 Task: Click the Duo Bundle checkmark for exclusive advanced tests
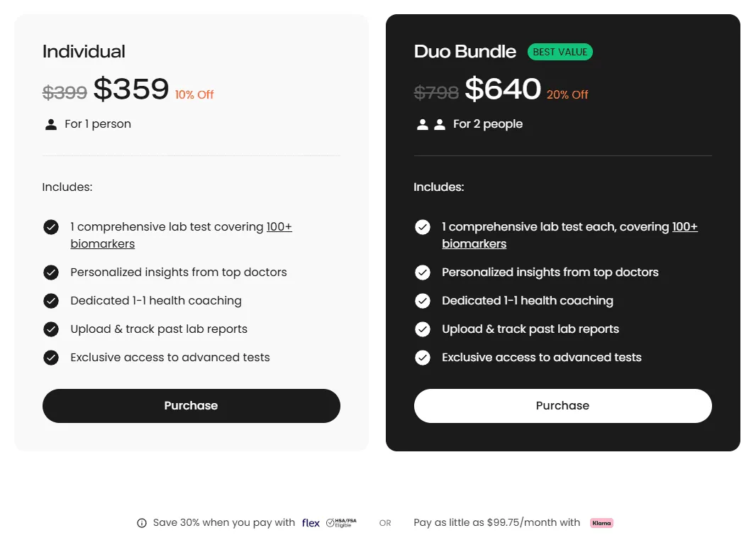(x=423, y=358)
